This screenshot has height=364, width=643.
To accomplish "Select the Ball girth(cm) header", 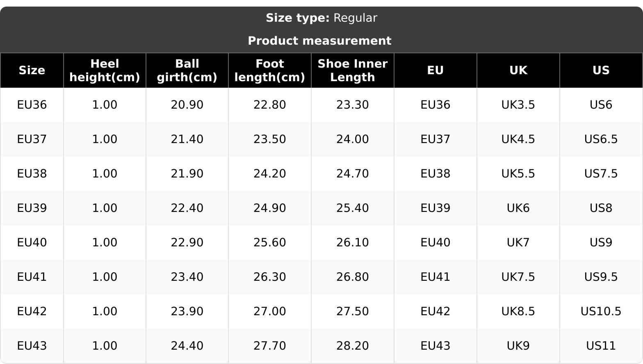I will (187, 71).
